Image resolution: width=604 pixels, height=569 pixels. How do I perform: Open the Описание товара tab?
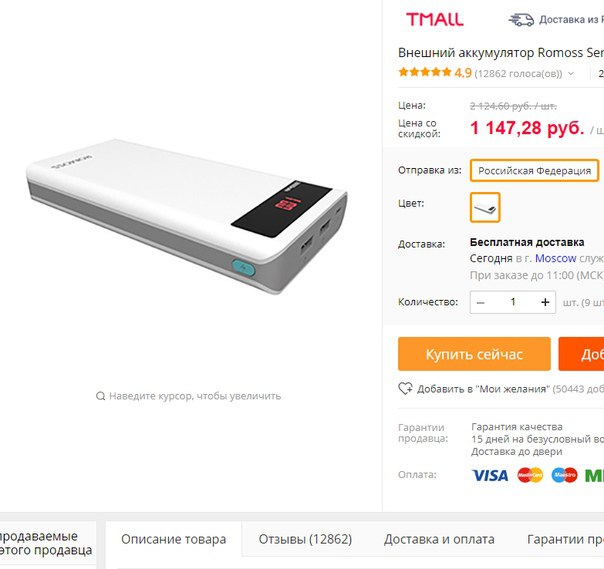174,539
